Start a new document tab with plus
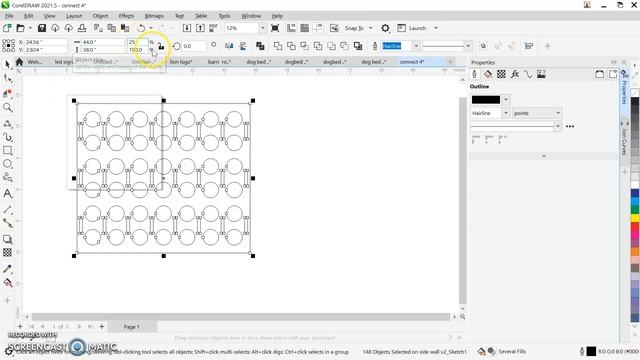This screenshot has width=640, height=360. pos(450,62)
